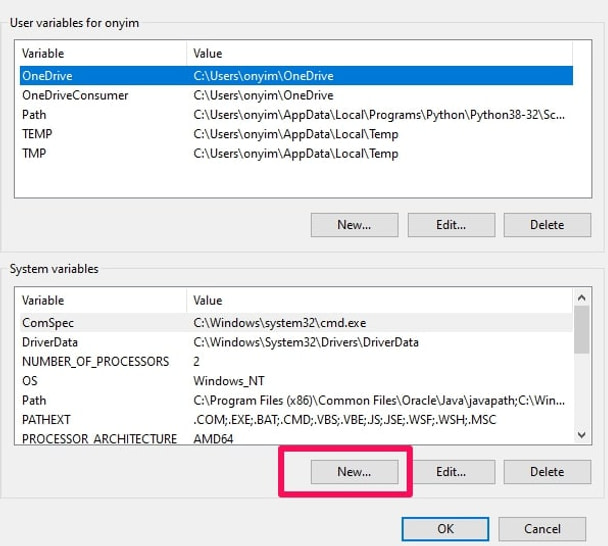Click Variable column header in System variables
The image size is (608, 546).
(x=101, y=300)
